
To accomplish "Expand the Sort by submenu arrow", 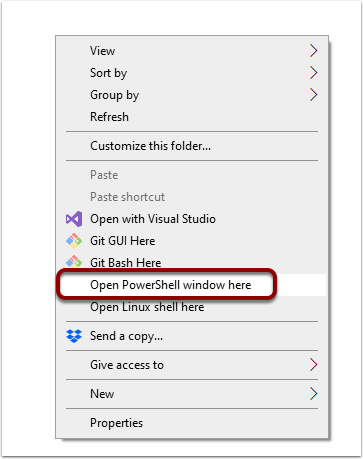I will (x=313, y=73).
